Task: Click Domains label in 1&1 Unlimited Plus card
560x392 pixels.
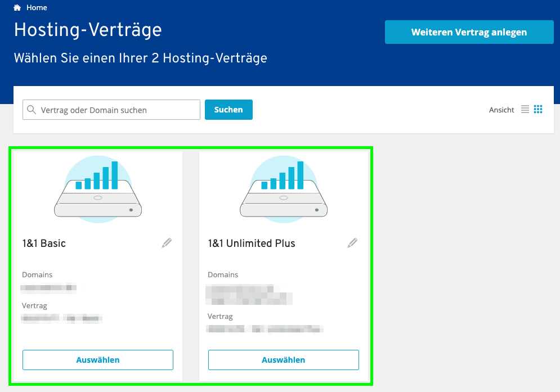Action: click(x=223, y=274)
